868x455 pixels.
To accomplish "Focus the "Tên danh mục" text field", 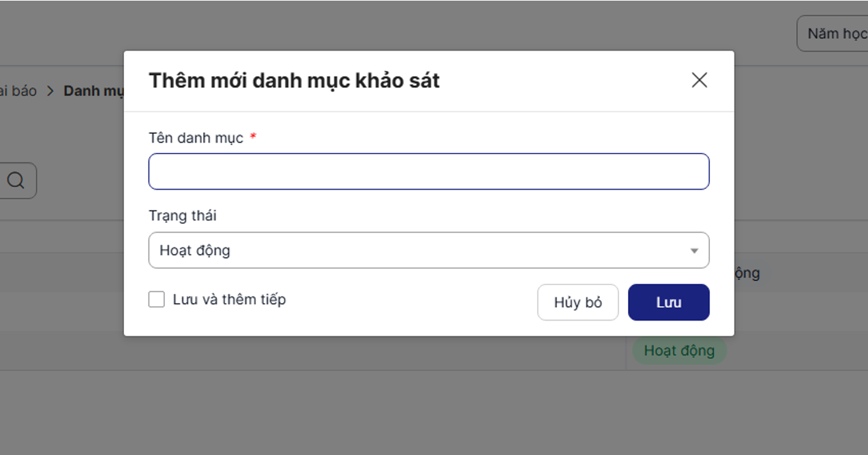I will click(x=428, y=171).
